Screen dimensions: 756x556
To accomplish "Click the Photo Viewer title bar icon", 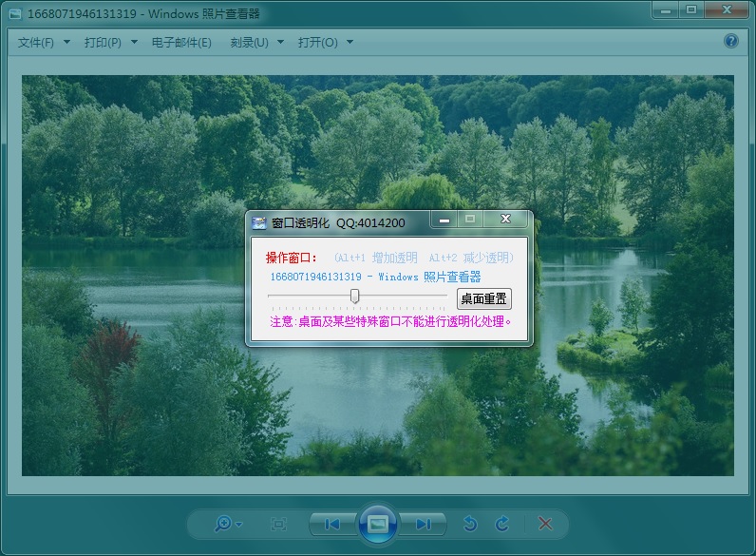I will (x=15, y=14).
